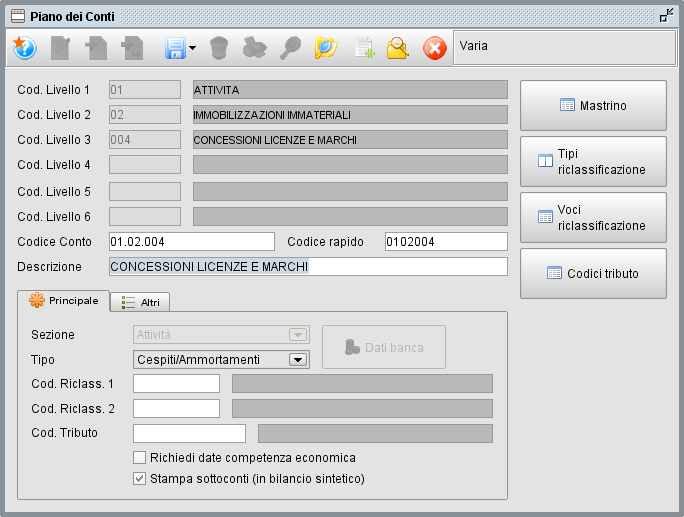The height and width of the screenshot is (517, 684).
Task: Click the Varia status field
Action: coord(564,48)
